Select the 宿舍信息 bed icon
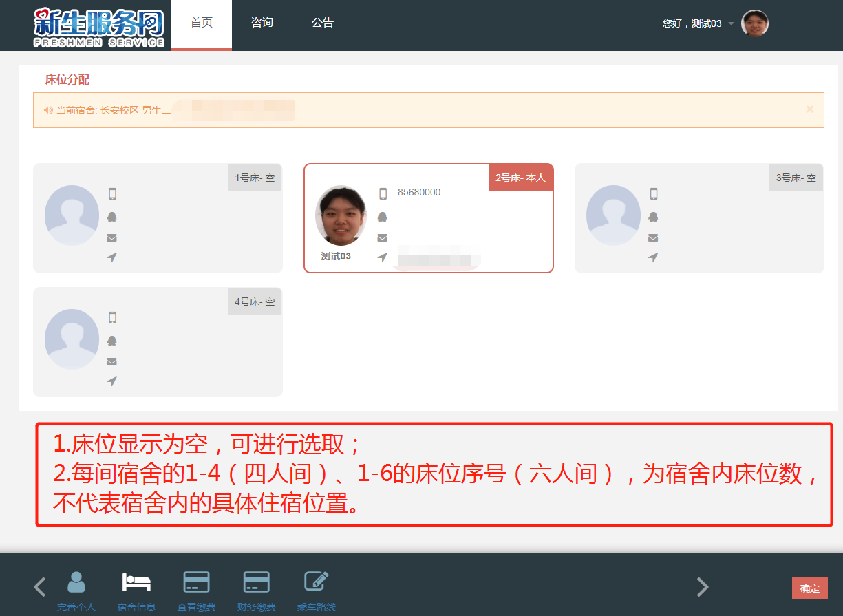 click(x=136, y=583)
